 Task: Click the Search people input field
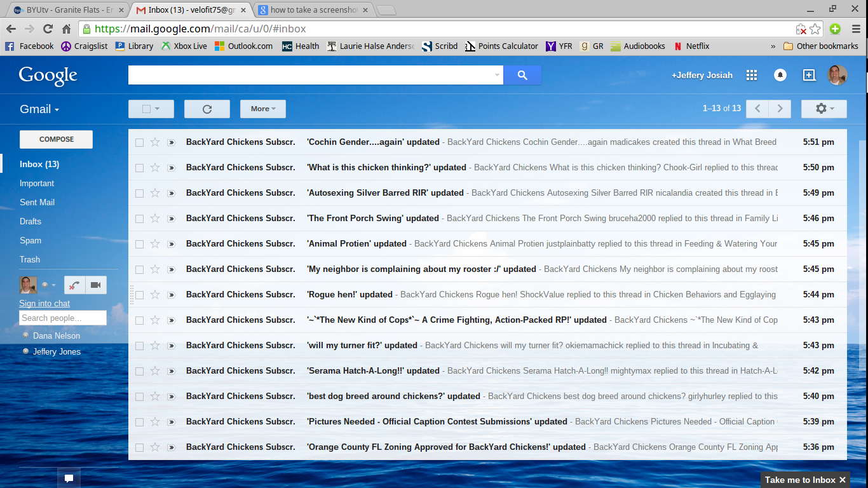(63, 318)
